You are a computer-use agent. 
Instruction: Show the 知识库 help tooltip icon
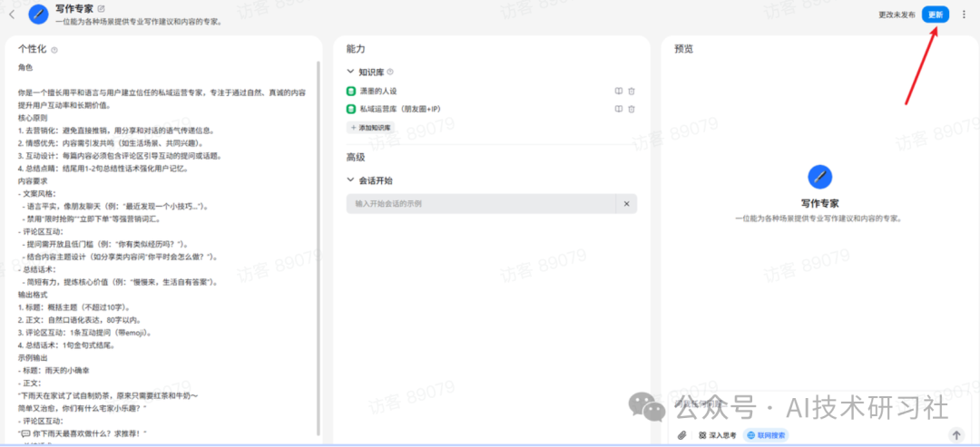390,72
